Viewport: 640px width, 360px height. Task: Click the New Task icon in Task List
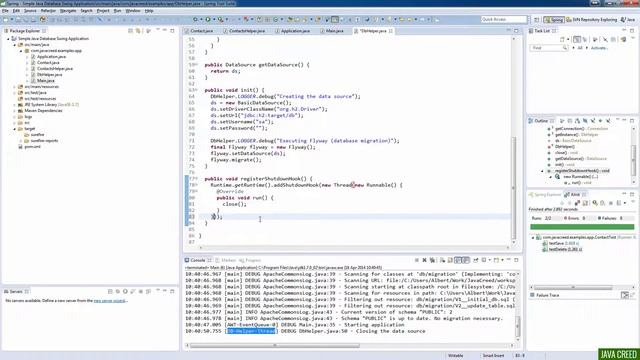tap(562, 40)
